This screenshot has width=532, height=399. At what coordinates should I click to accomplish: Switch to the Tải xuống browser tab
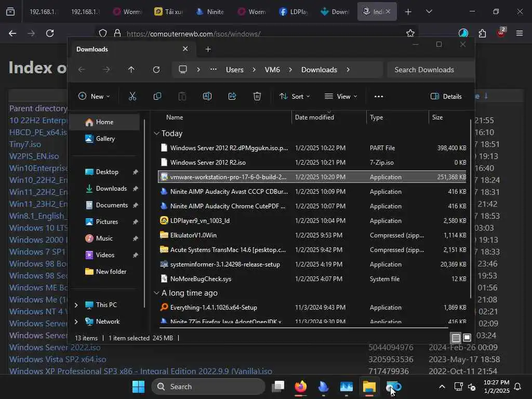click(x=169, y=12)
